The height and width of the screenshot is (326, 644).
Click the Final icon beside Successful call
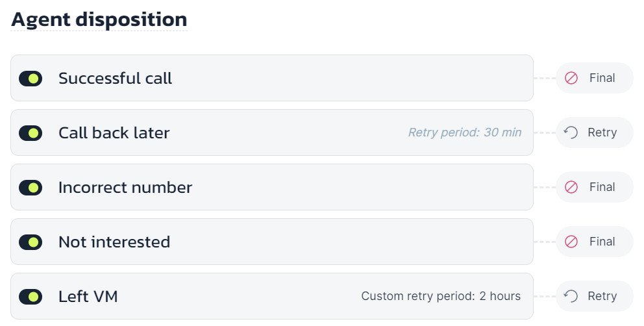571,78
